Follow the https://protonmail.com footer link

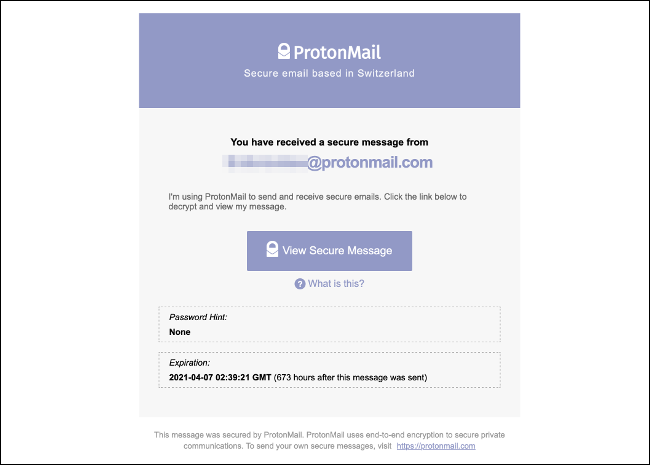pos(434,446)
